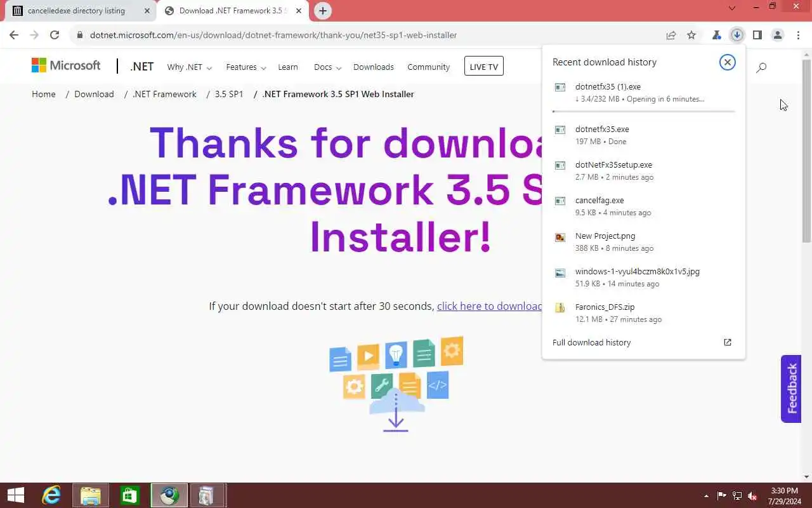
Task: Select the Faronics_DFS.zip download entry
Action: tap(643, 313)
